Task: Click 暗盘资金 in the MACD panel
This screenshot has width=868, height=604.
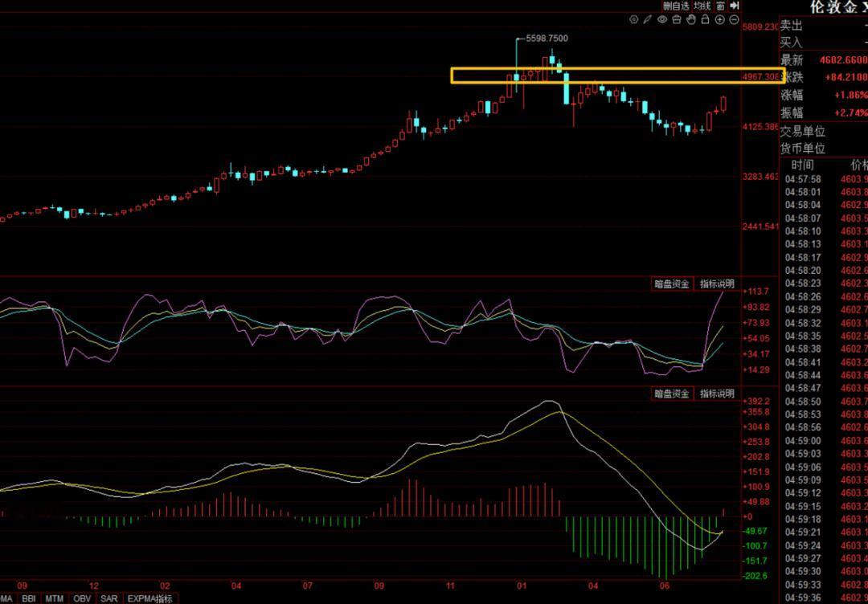Action: coord(672,394)
